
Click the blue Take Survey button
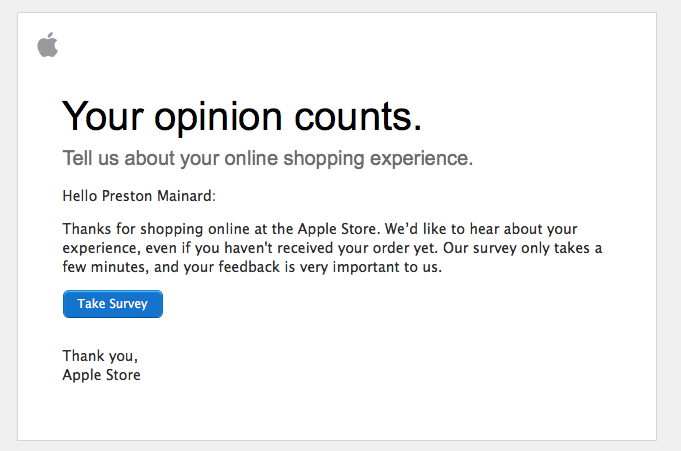113,304
